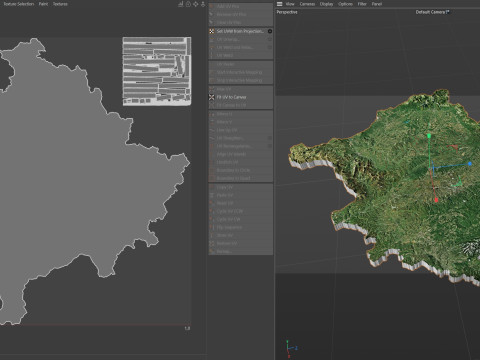Open options gear beside UV Weld and Relax

click(270, 47)
